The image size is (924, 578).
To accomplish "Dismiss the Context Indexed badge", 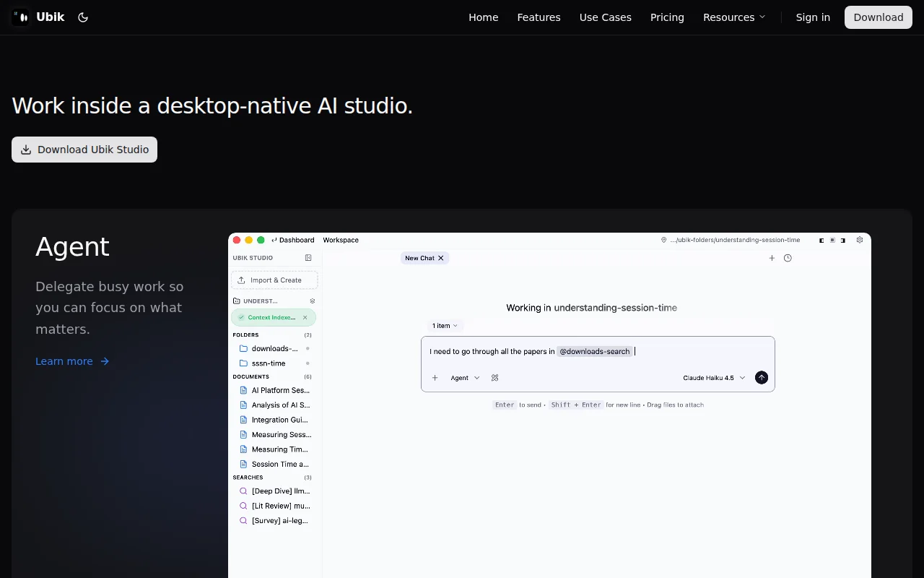I will (305, 317).
